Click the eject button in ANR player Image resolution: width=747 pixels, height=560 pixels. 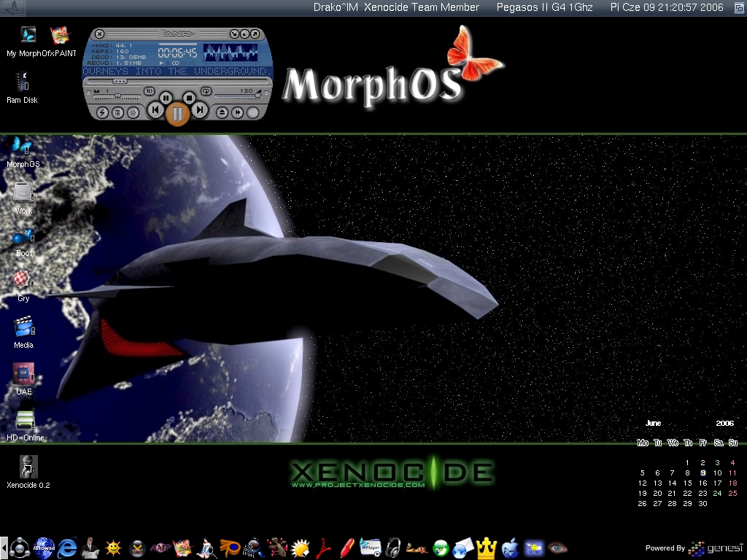[x=222, y=112]
